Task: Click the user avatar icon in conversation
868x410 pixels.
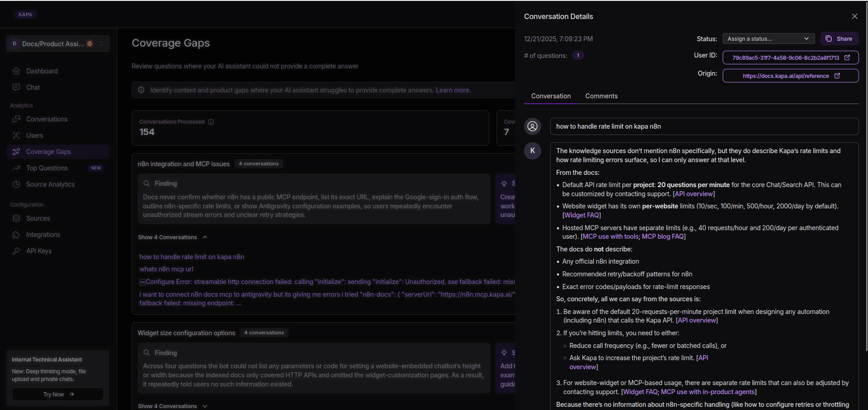Action: click(533, 126)
